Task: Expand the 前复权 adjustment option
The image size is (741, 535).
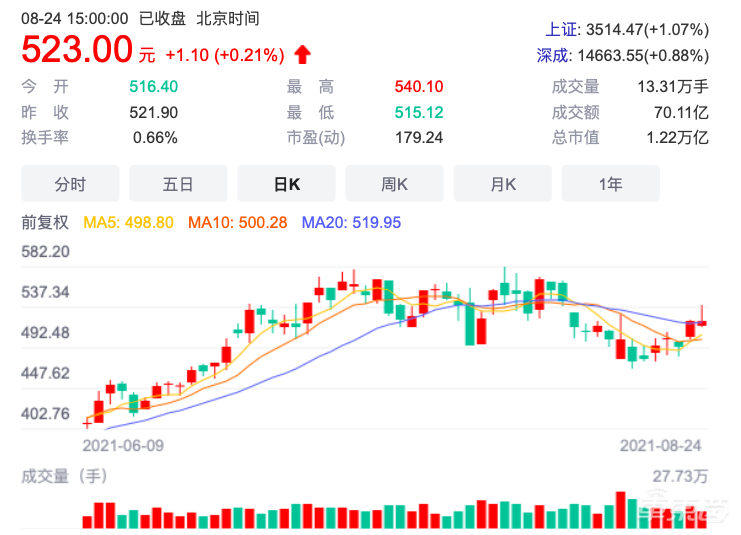Action: [45, 222]
